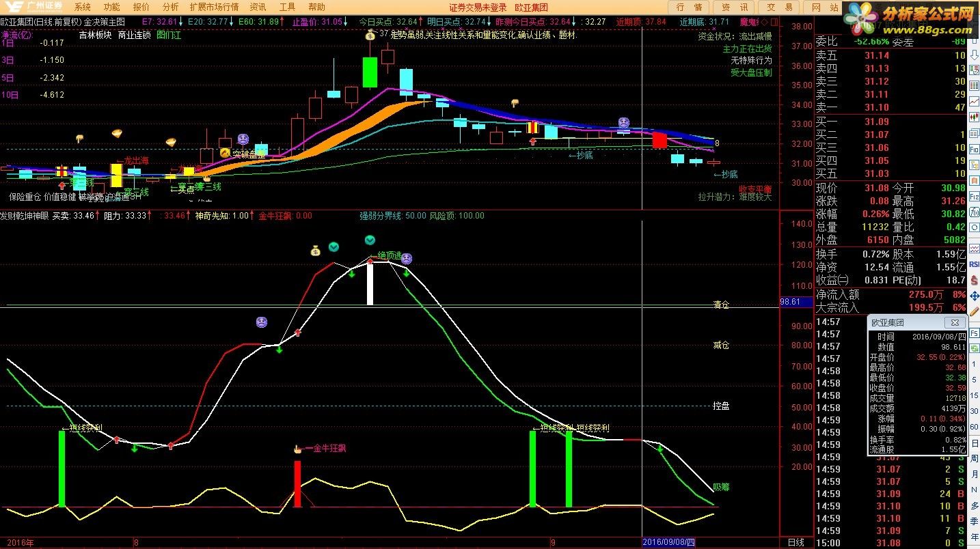Open the 图们江 concept link
980x549 pixels.
click(x=169, y=35)
